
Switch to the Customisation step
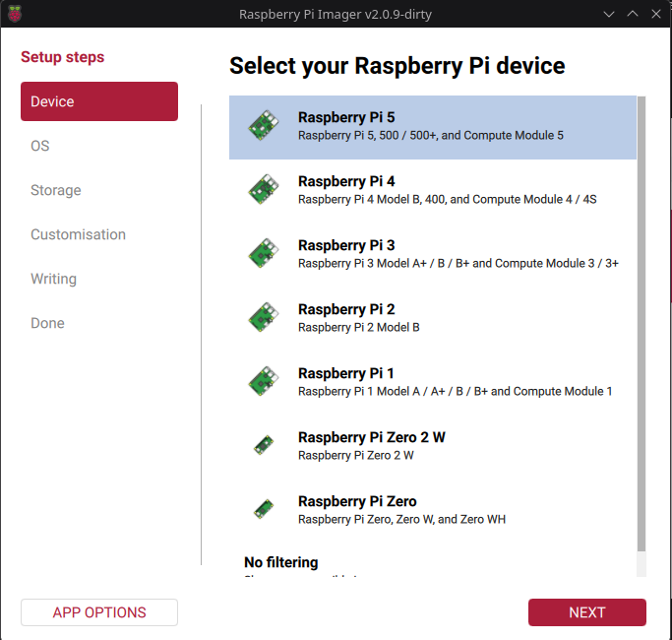78,234
